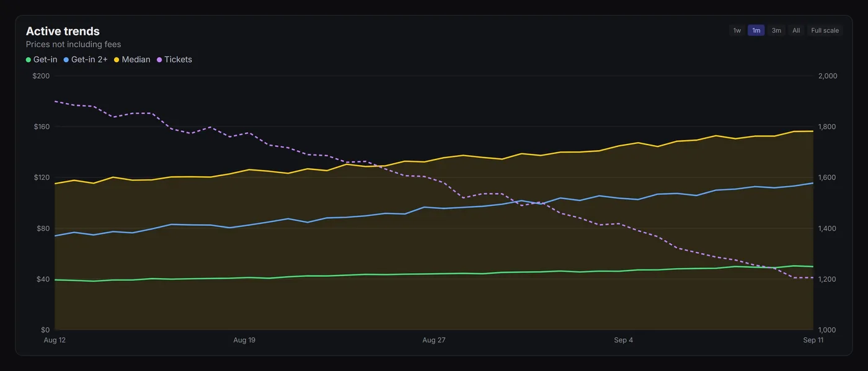Click the $80 left axis label
The height and width of the screenshot is (371, 868).
(43, 228)
